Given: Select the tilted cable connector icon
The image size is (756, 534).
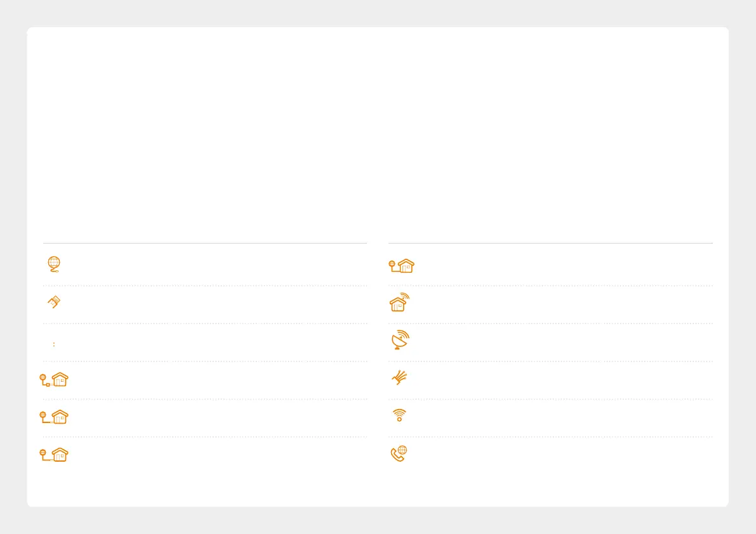Looking at the screenshot, I should tap(54, 303).
